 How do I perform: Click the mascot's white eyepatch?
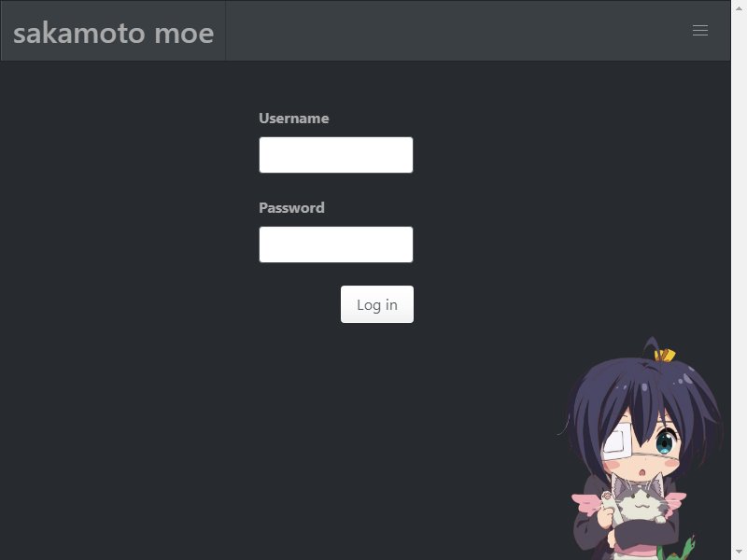[x=617, y=443]
